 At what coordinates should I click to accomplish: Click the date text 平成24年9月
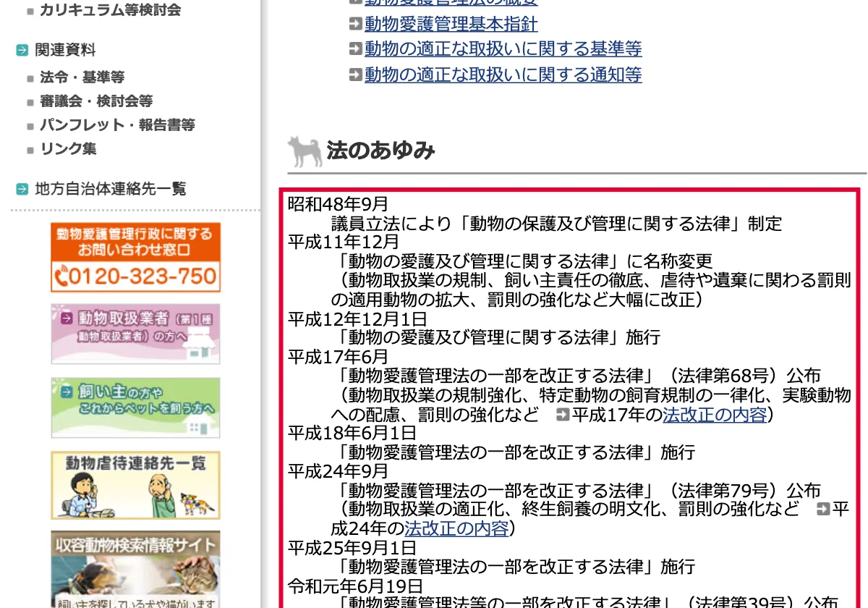[x=339, y=471]
